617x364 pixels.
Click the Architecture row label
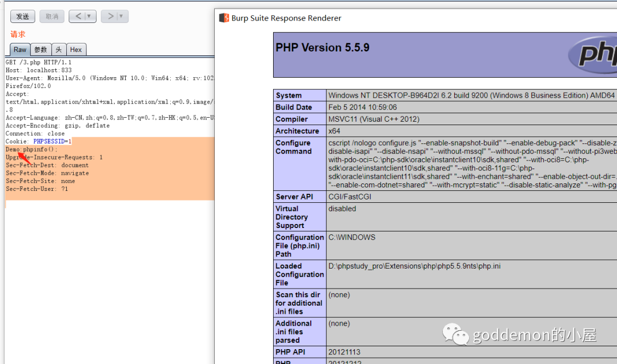click(297, 131)
